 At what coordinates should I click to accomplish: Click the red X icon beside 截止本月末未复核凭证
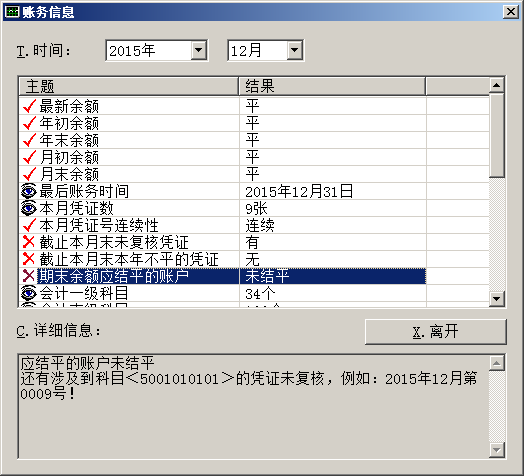29,242
